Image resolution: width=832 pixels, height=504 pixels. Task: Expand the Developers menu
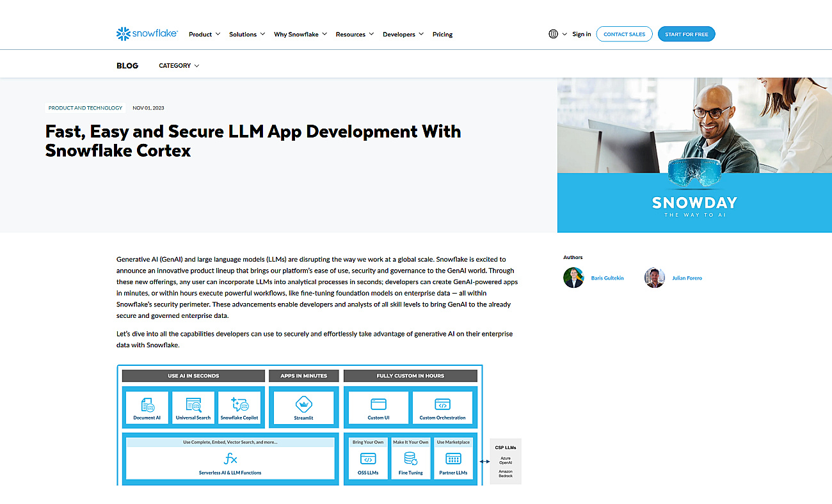click(x=403, y=35)
